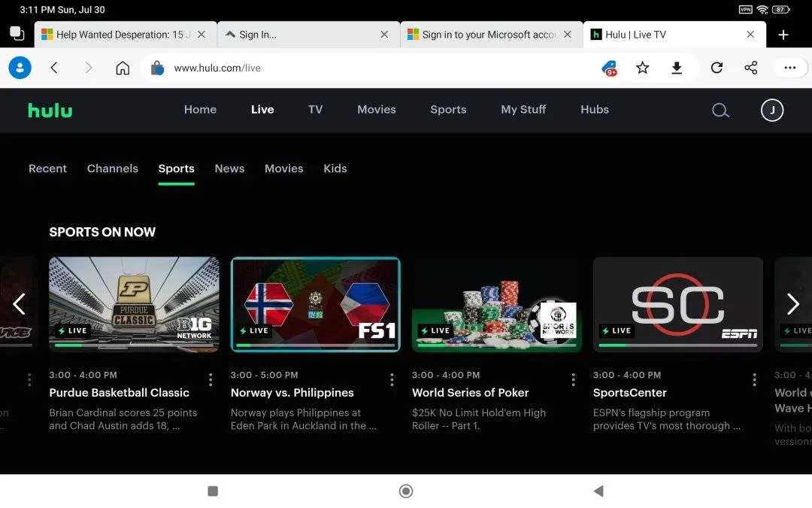Select the Movies live filter
This screenshot has height=508, width=812.
pyautogui.click(x=283, y=169)
